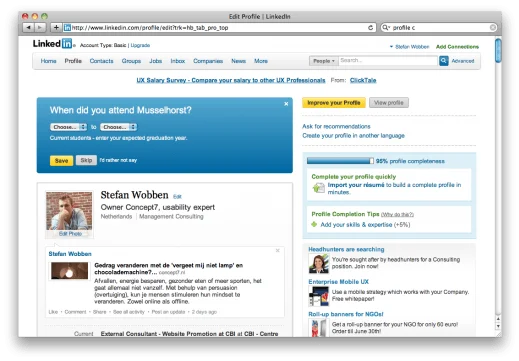Open the Home tab

tap(48, 61)
